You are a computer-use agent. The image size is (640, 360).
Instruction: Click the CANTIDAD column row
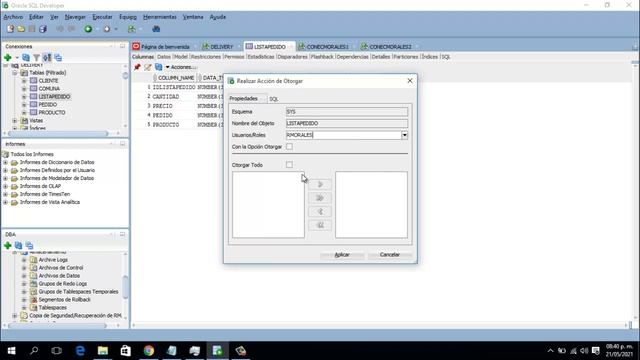click(166, 97)
